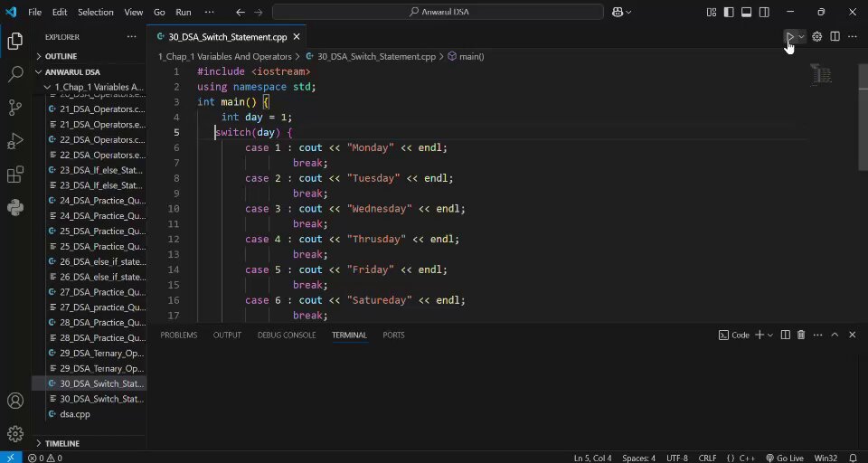This screenshot has height=463, width=868.
Task: Split the terminal
Action: pyautogui.click(x=785, y=335)
